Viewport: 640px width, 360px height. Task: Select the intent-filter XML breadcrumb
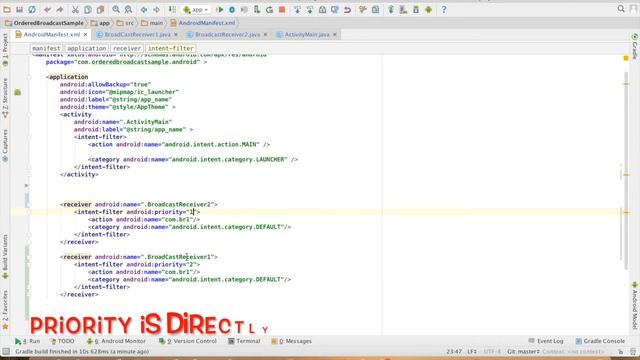171,48
